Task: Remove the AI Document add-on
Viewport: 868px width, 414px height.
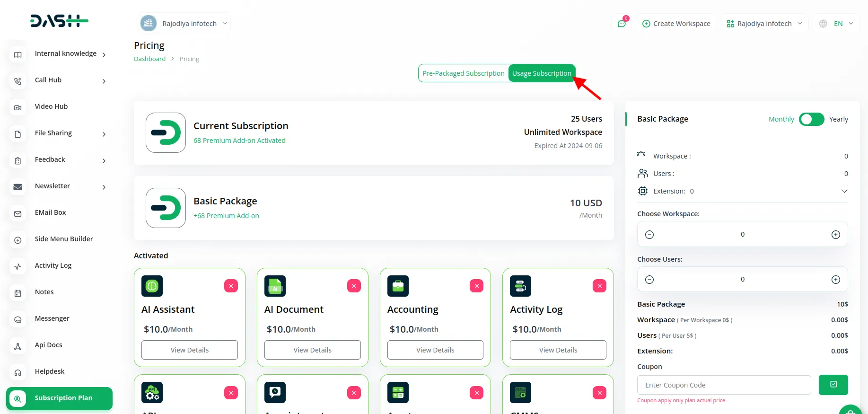Action: click(354, 286)
